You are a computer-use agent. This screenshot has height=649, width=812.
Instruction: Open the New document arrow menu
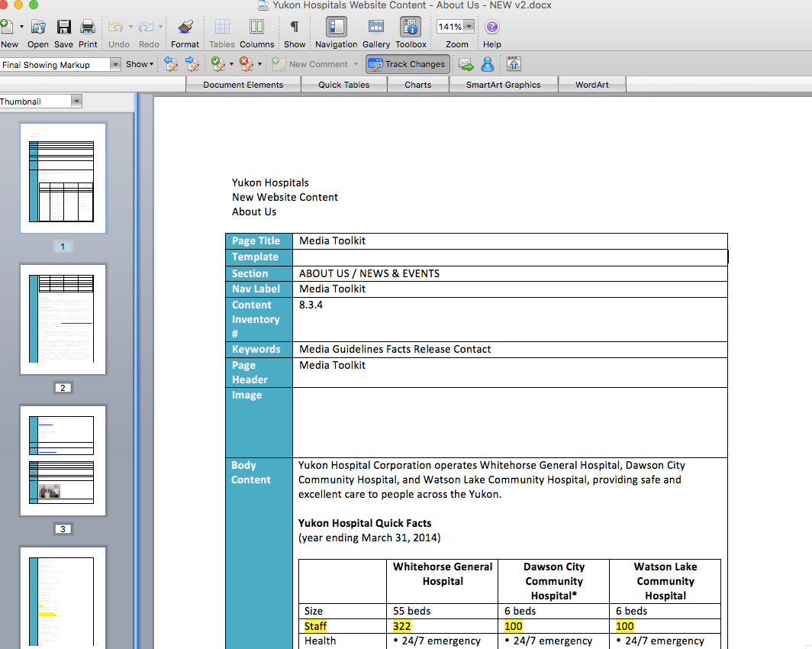(x=21, y=27)
